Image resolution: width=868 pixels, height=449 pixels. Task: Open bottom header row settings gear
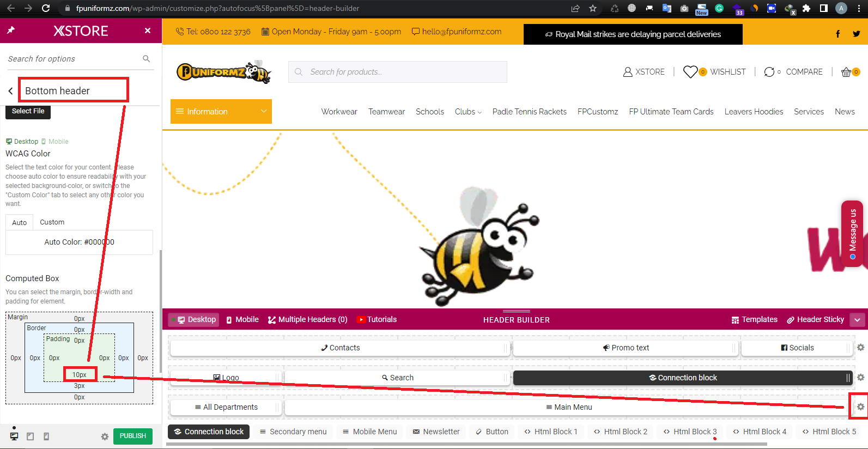coord(860,407)
